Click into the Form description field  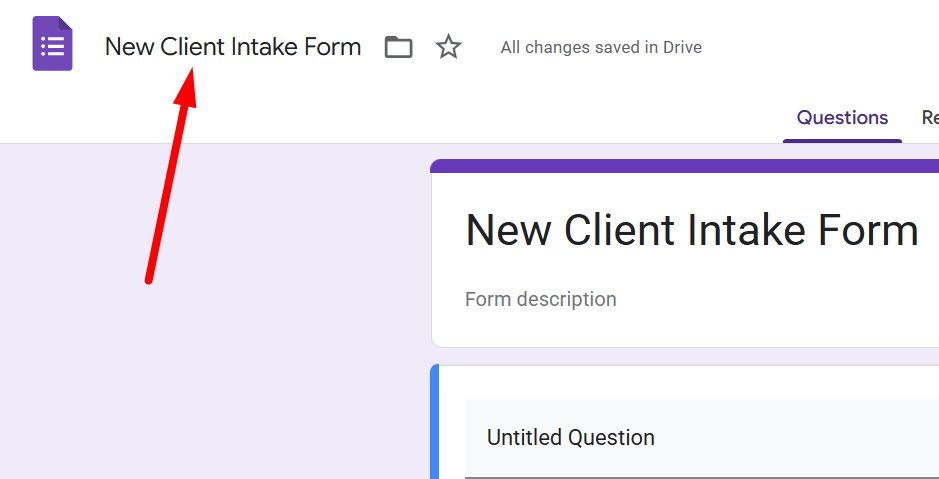(541, 299)
